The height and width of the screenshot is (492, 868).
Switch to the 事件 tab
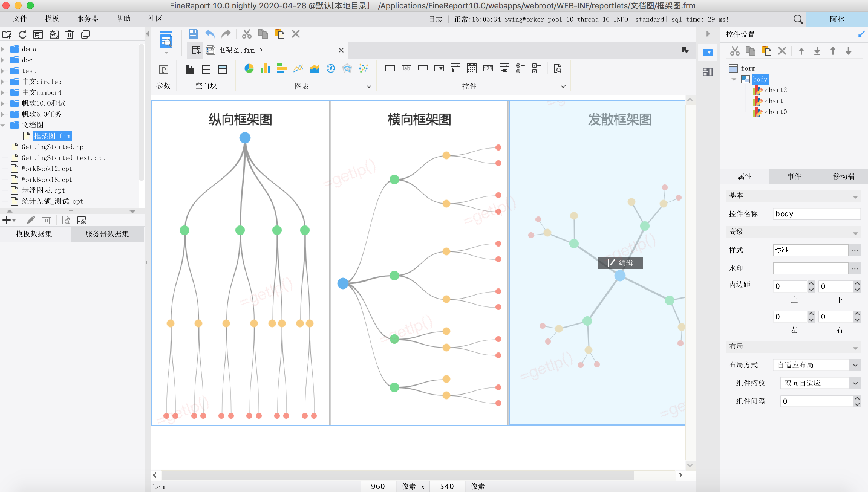coord(794,176)
